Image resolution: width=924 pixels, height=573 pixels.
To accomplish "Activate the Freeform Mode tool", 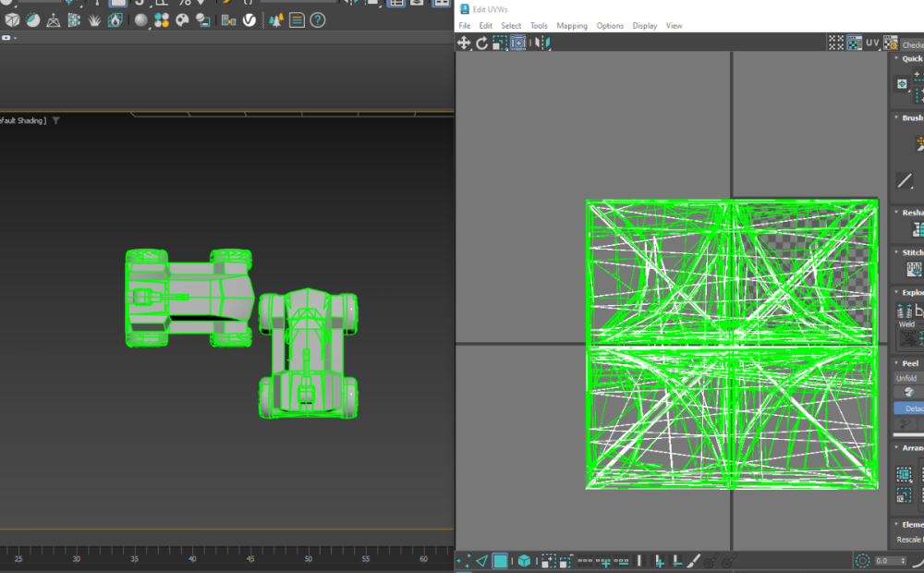I will [517, 43].
